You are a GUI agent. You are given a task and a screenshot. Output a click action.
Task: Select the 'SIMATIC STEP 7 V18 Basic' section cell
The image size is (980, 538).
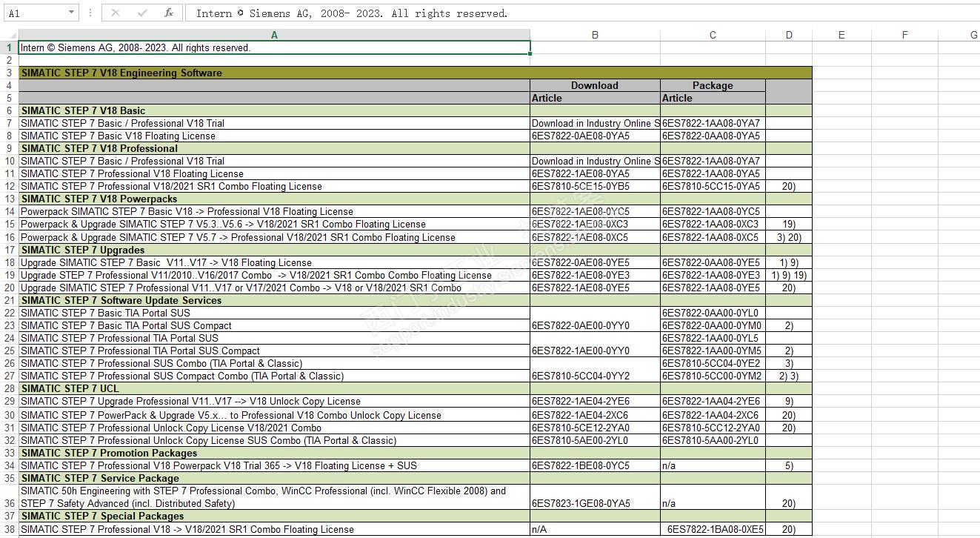274,110
